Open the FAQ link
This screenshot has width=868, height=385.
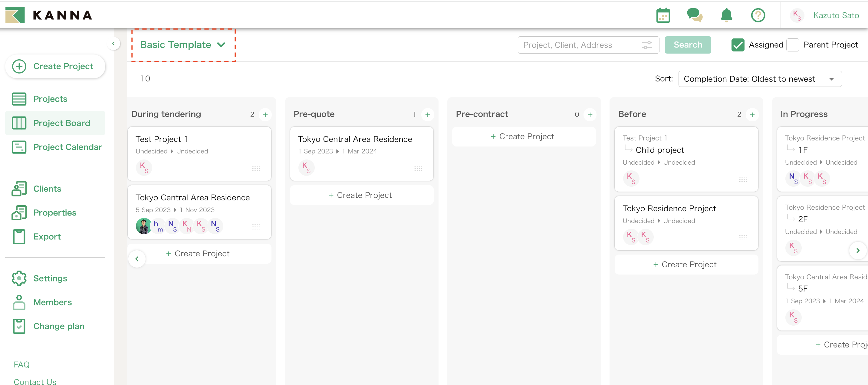point(21,364)
